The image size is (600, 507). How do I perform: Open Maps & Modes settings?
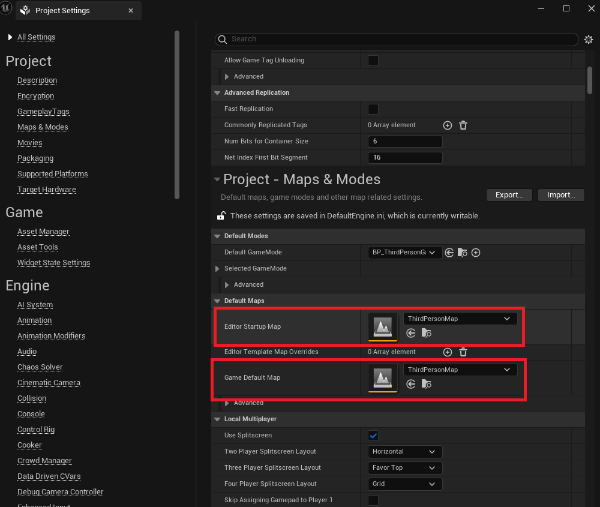42,127
